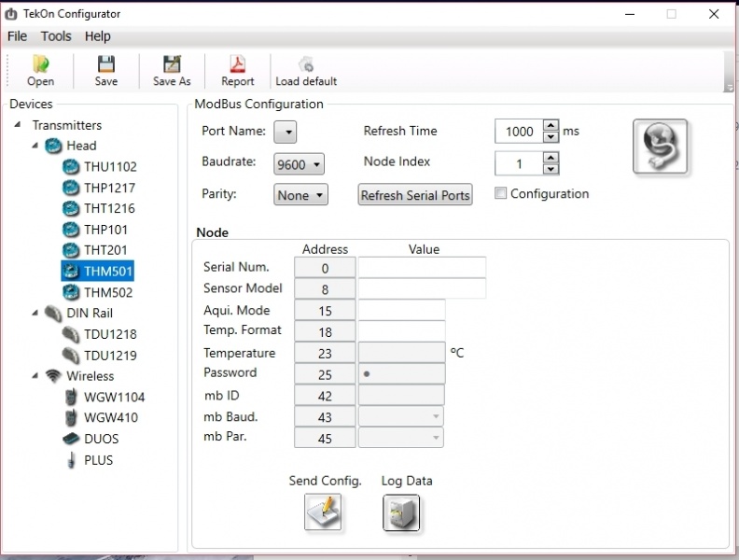Generate a PDF with the Report icon
The width and height of the screenshot is (739, 560).
pyautogui.click(x=237, y=64)
